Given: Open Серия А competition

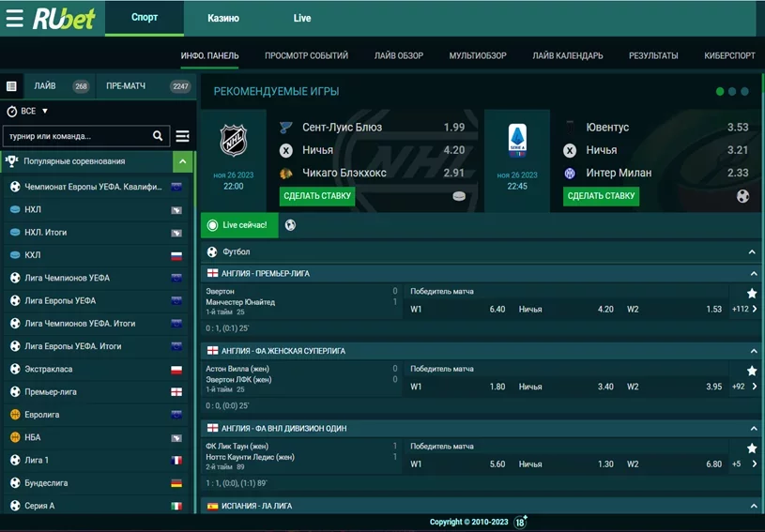Looking at the screenshot, I should click(x=96, y=506).
